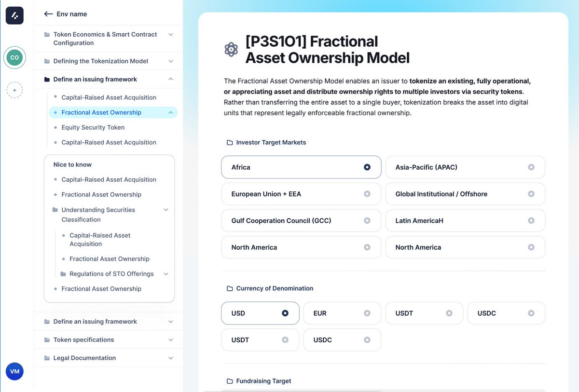
Task: Open the CO workspace avatar
Action: 14,57
